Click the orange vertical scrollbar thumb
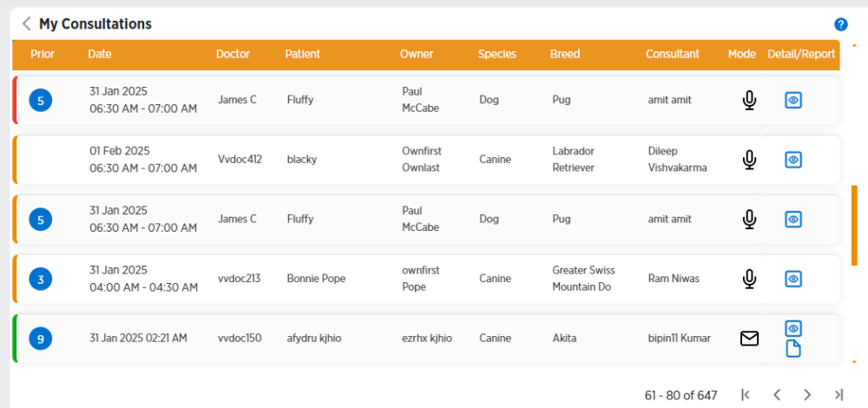 pos(854,226)
